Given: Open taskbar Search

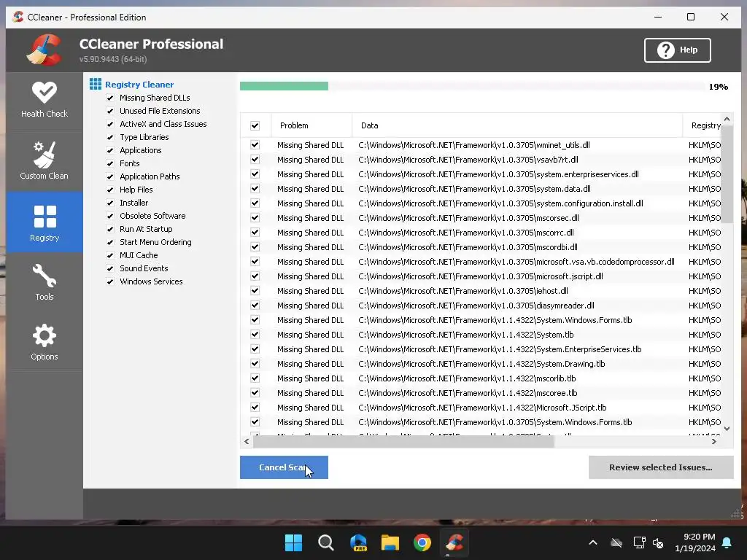Looking at the screenshot, I should [x=326, y=542].
